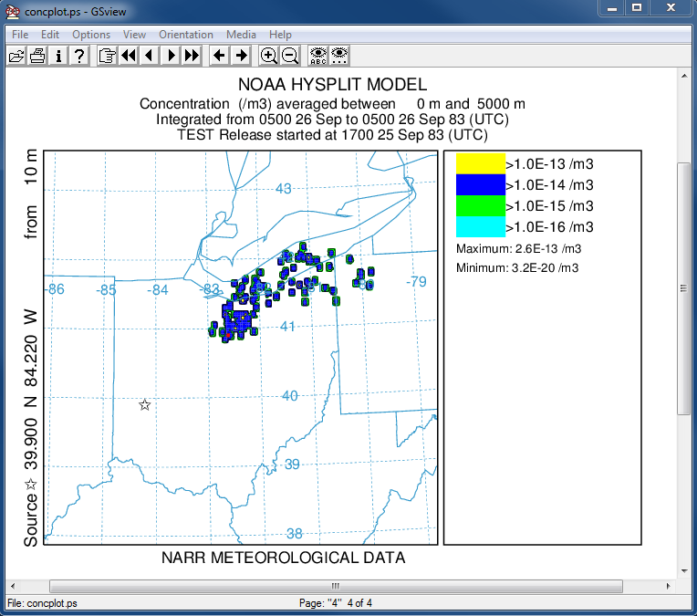Click the Help question mark icon

[79, 56]
